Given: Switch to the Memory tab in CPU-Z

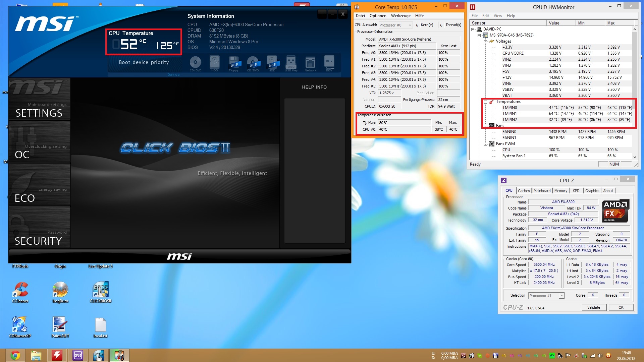Looking at the screenshot, I should click(560, 191).
